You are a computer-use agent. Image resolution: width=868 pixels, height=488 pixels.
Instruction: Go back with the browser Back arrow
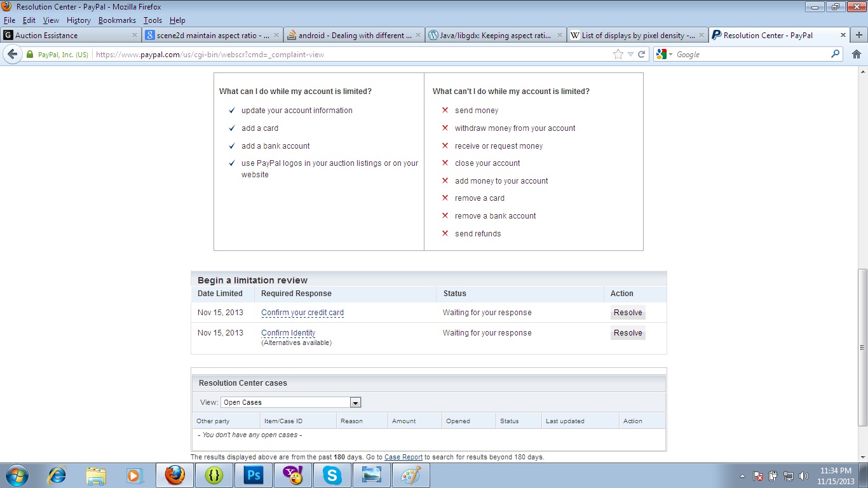[x=12, y=55]
